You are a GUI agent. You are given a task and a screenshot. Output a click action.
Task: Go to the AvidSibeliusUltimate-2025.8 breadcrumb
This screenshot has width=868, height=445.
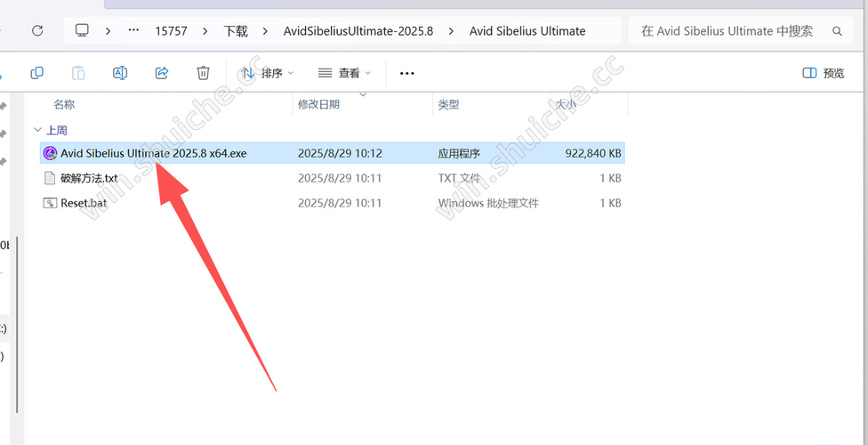[358, 31]
